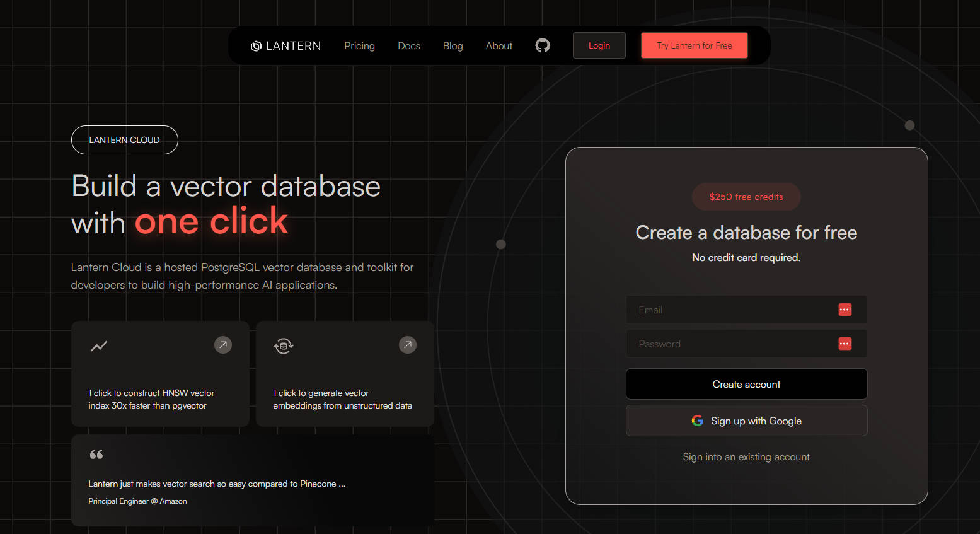
Task: Open the About page
Action: pyautogui.click(x=499, y=46)
